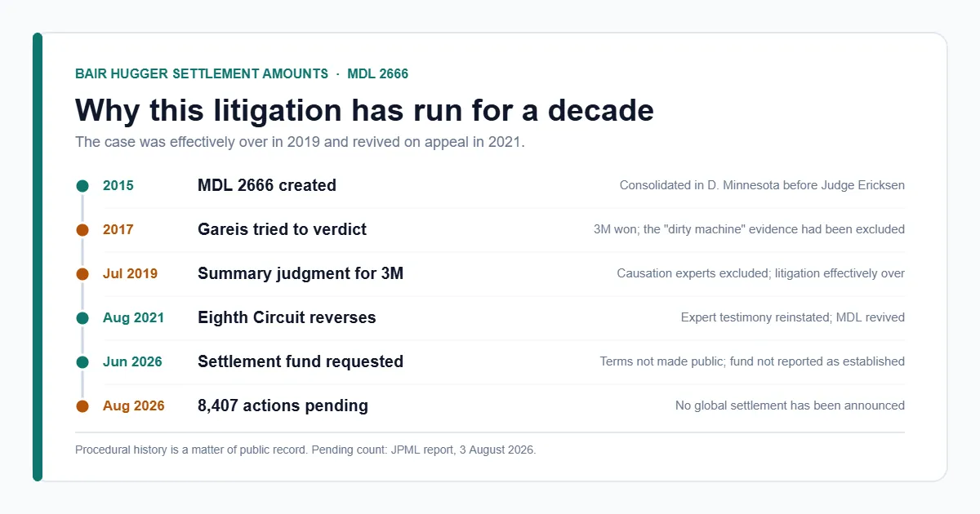Image resolution: width=980 pixels, height=514 pixels.
Task: Click the 2015 timeline dot
Action: (82, 186)
